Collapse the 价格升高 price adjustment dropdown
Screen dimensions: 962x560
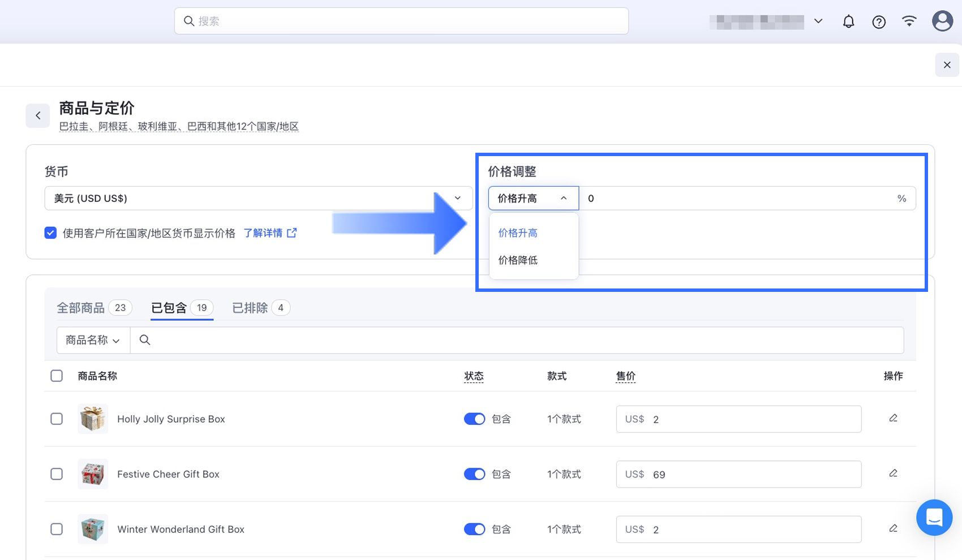click(x=533, y=198)
